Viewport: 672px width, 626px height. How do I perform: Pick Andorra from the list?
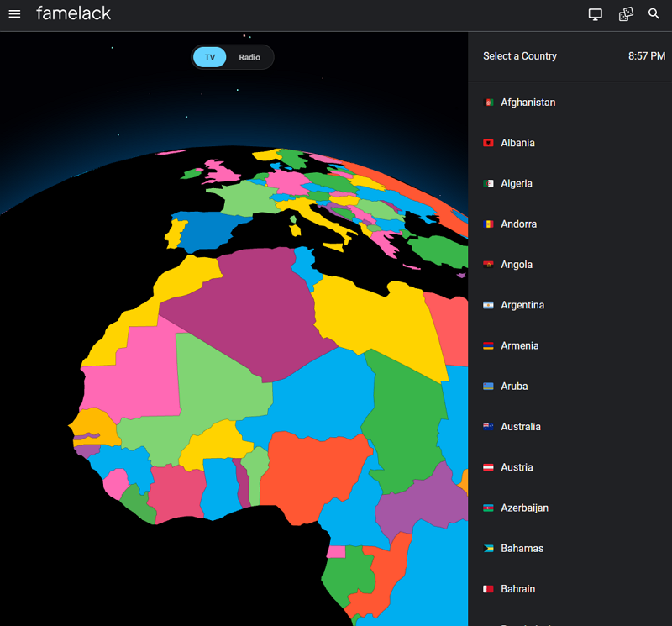570,224
